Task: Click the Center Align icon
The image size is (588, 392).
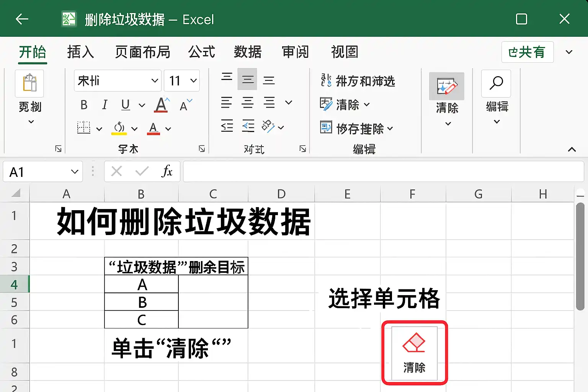Action: coord(248,103)
